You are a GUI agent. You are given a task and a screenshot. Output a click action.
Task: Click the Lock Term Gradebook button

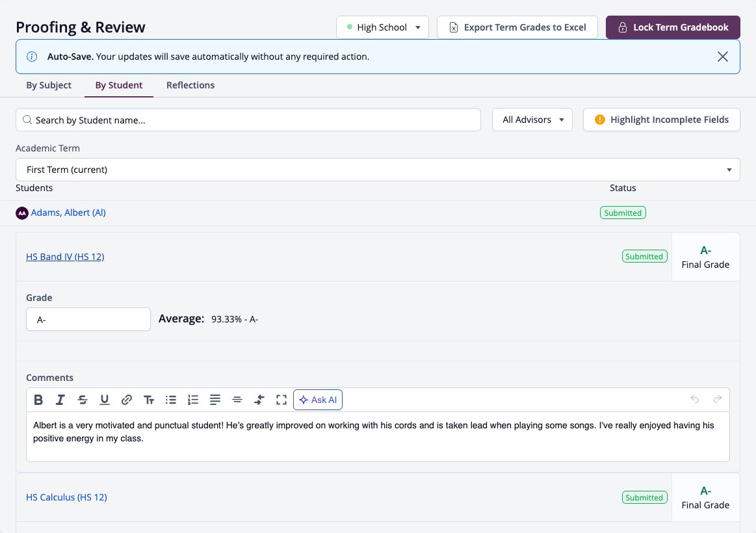pyautogui.click(x=673, y=27)
